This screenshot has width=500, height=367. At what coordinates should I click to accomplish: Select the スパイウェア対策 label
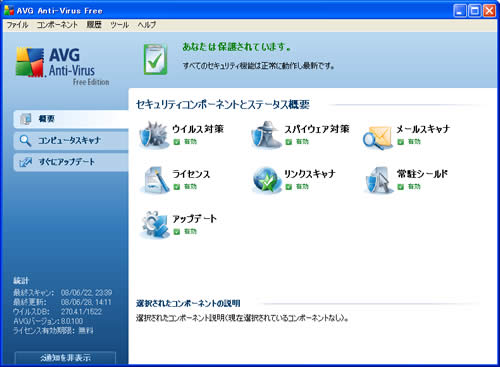[317, 129]
